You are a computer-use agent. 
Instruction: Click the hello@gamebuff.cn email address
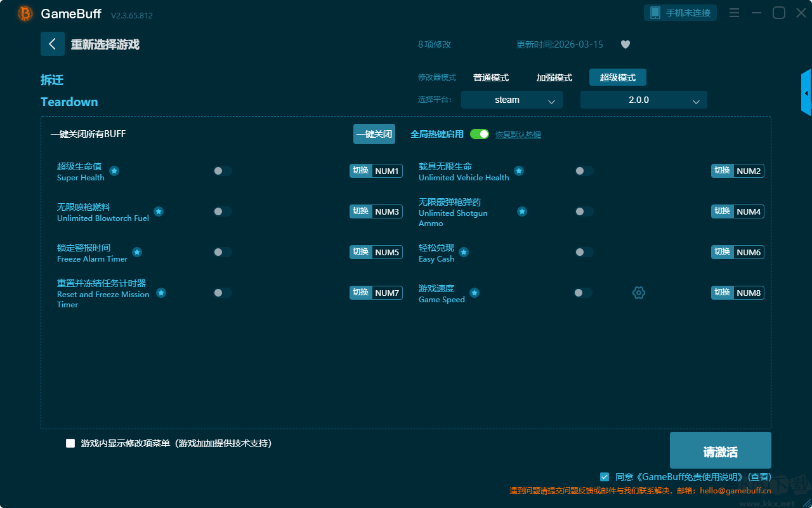coord(735,490)
